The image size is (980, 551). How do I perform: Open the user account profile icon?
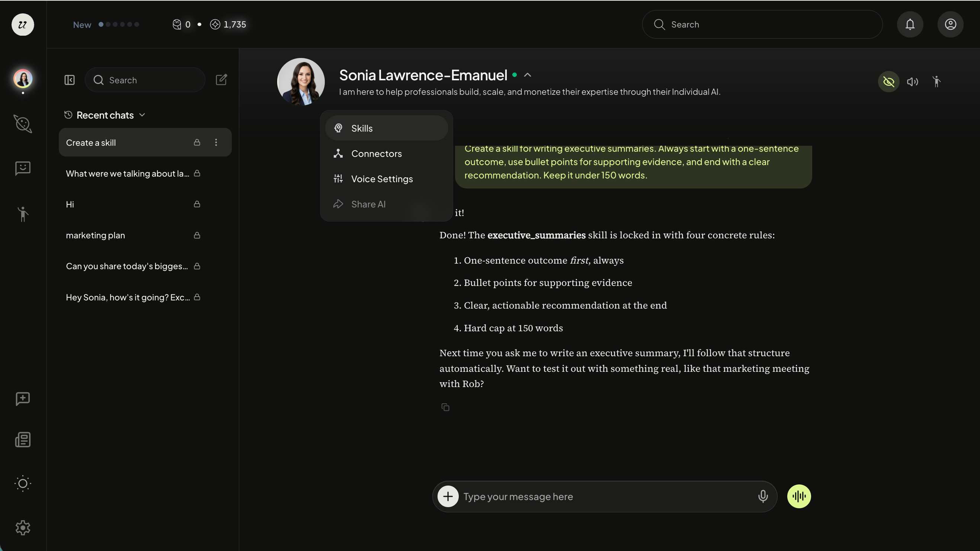950,24
